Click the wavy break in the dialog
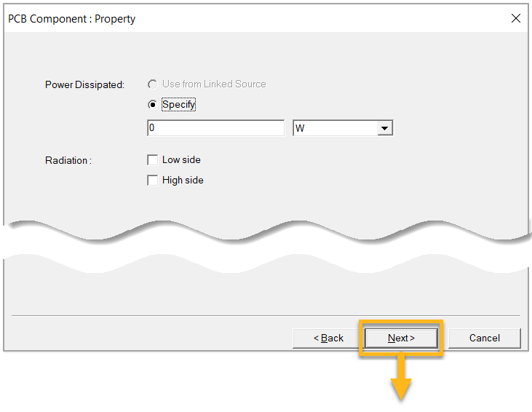The width and height of the screenshot is (532, 412). pos(266,245)
